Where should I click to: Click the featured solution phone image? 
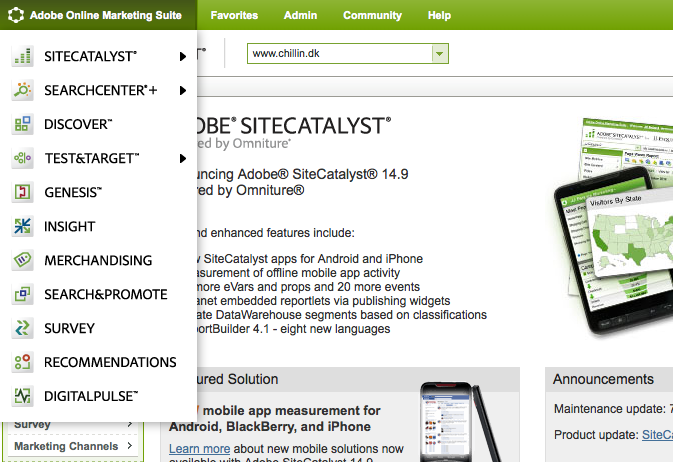pos(459,421)
